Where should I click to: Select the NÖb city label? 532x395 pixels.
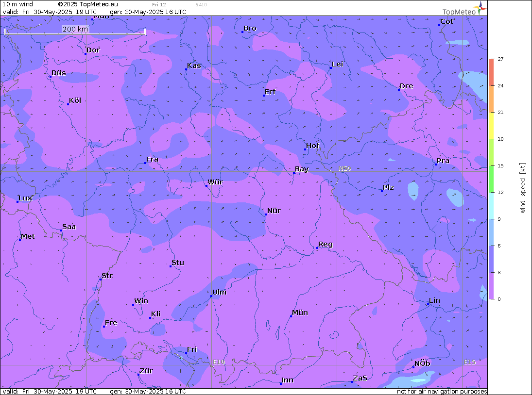pyautogui.click(x=422, y=363)
